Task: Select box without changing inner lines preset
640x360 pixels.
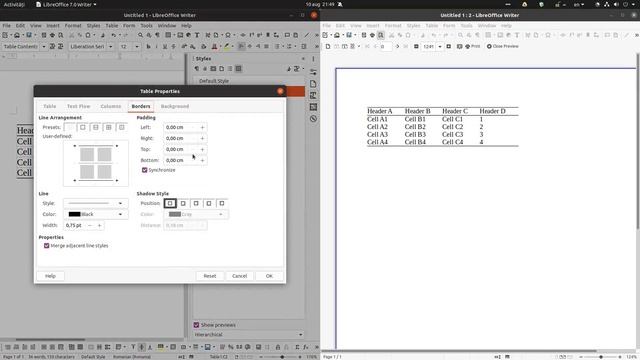Action: [122, 127]
